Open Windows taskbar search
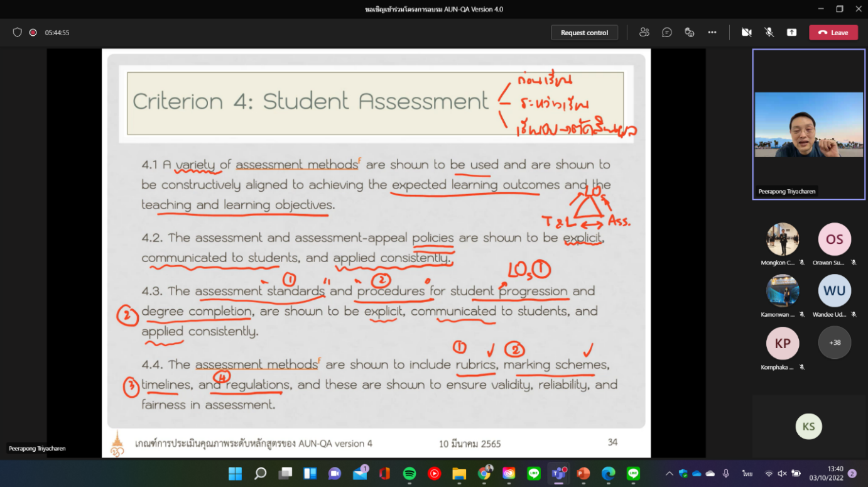This screenshot has height=487, width=868. (x=260, y=473)
